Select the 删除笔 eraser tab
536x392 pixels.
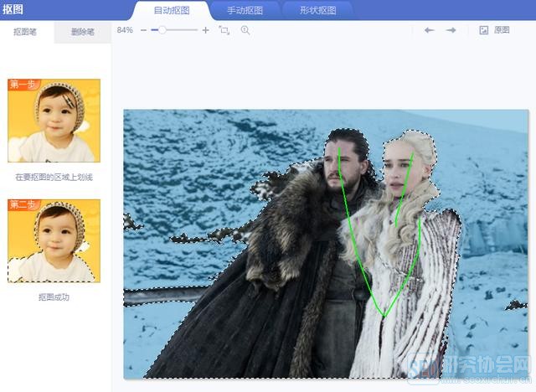point(82,32)
